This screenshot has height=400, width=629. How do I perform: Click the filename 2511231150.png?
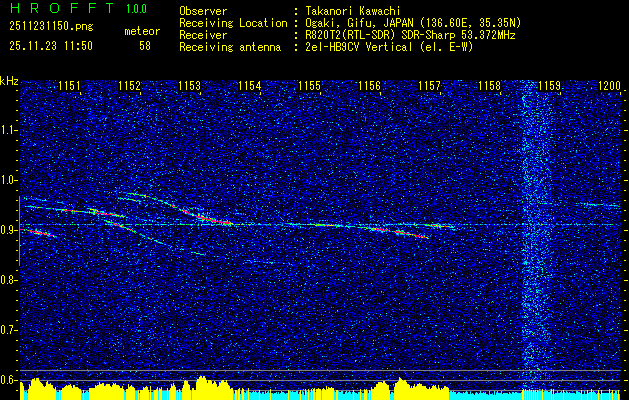coord(51,27)
